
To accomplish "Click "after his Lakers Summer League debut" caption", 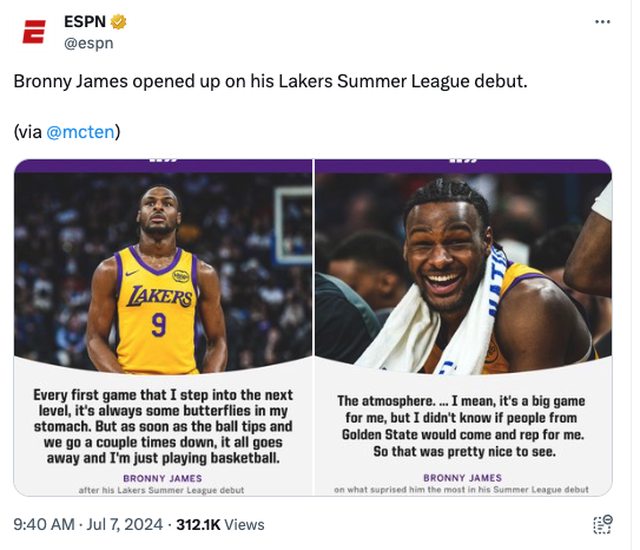I will pyautogui.click(x=163, y=490).
